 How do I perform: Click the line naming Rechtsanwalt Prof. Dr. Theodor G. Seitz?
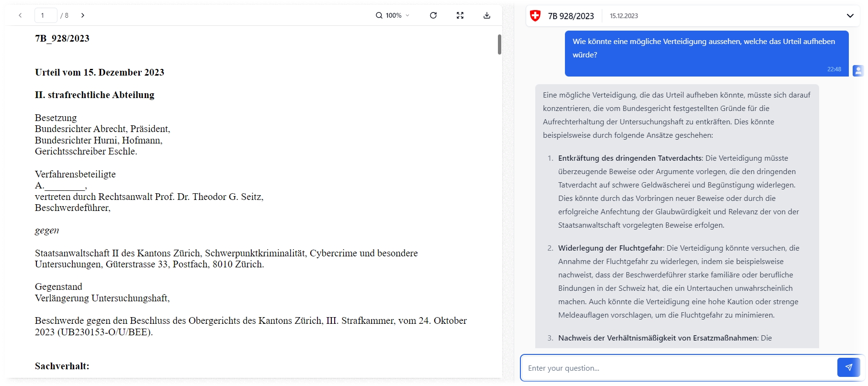(x=149, y=197)
